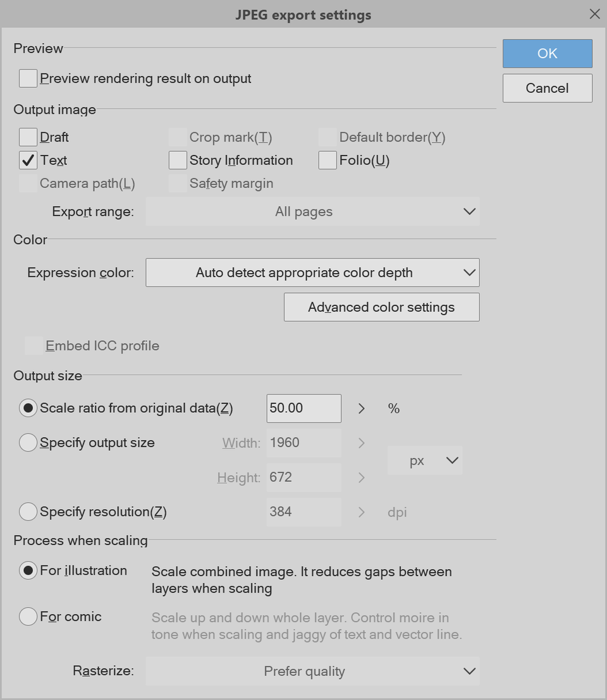
Task: Choose Specify resolution for output size
Action: [28, 512]
